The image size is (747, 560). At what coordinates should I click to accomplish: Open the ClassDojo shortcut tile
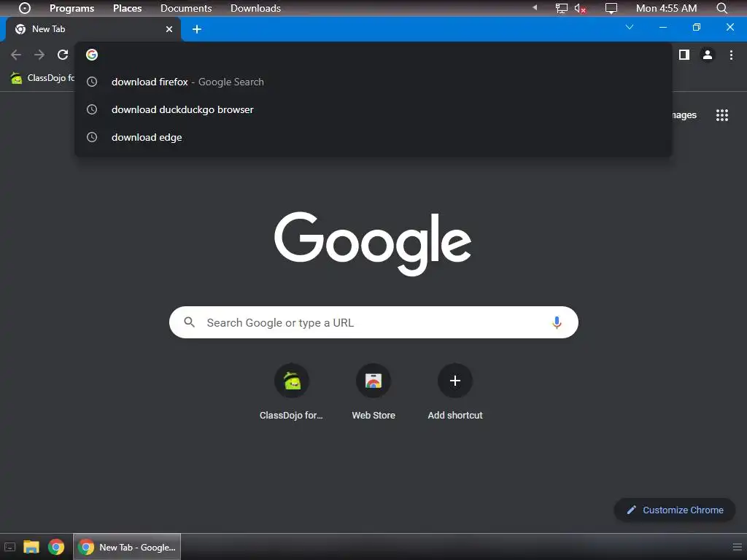[292, 392]
